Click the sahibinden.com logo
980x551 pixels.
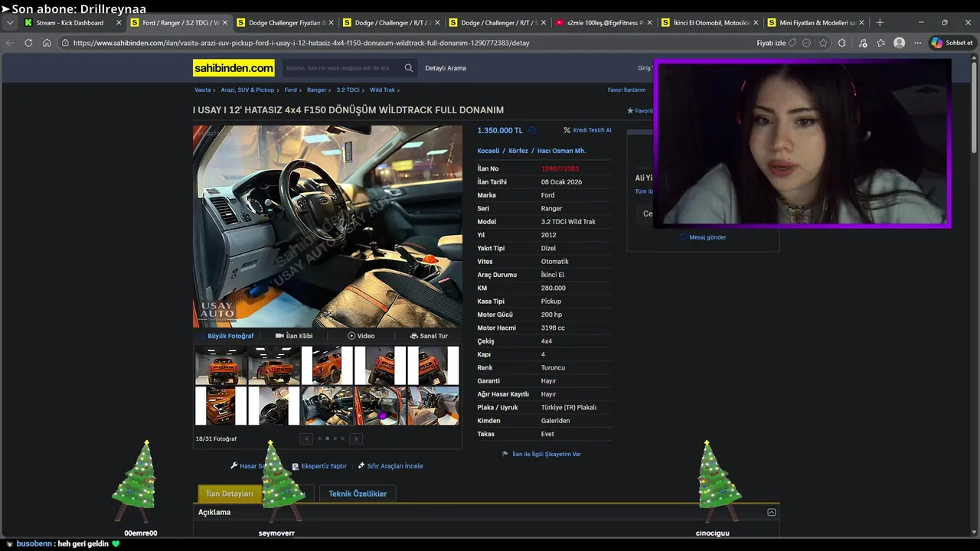234,68
